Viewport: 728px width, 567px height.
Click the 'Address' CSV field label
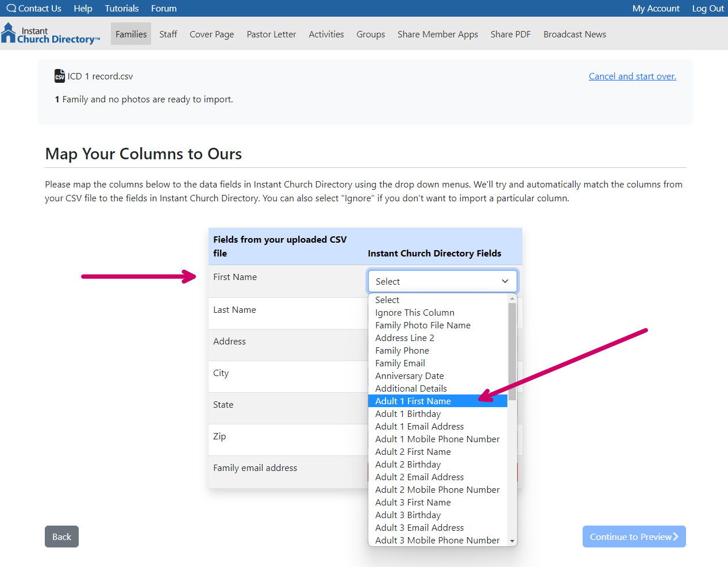click(x=229, y=341)
